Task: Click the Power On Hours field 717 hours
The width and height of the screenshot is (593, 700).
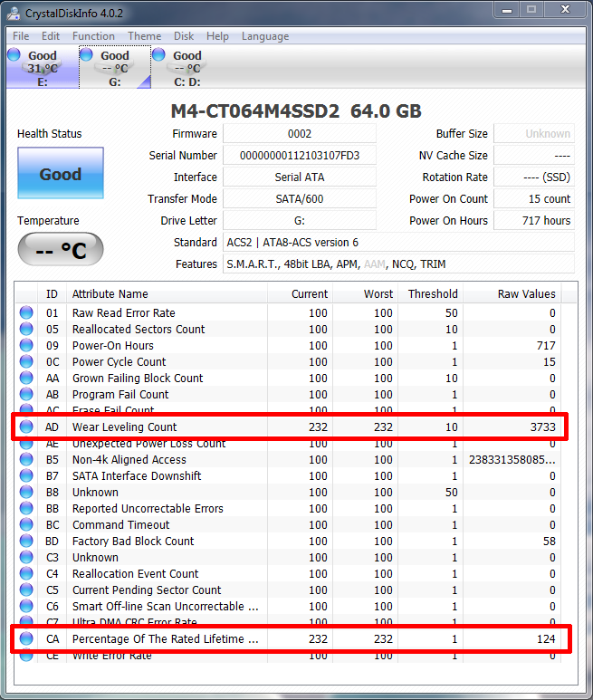Action: (533, 221)
